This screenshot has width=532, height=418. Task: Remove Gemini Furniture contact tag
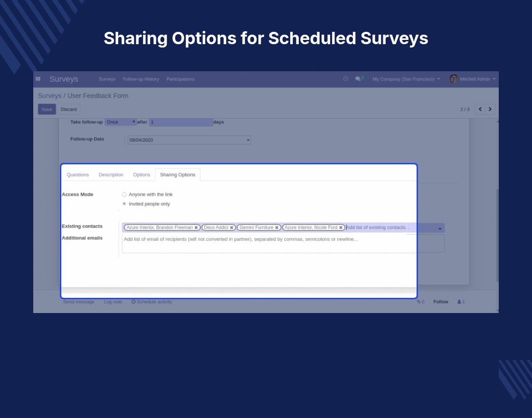pos(277,228)
